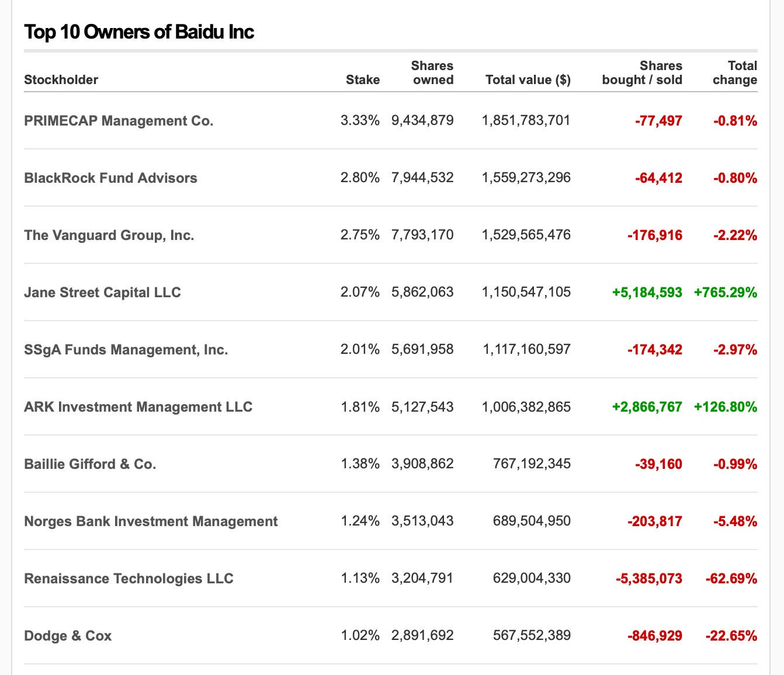The image size is (784, 675).
Task: Select shares owned 7,944,532
Action: 422,178
